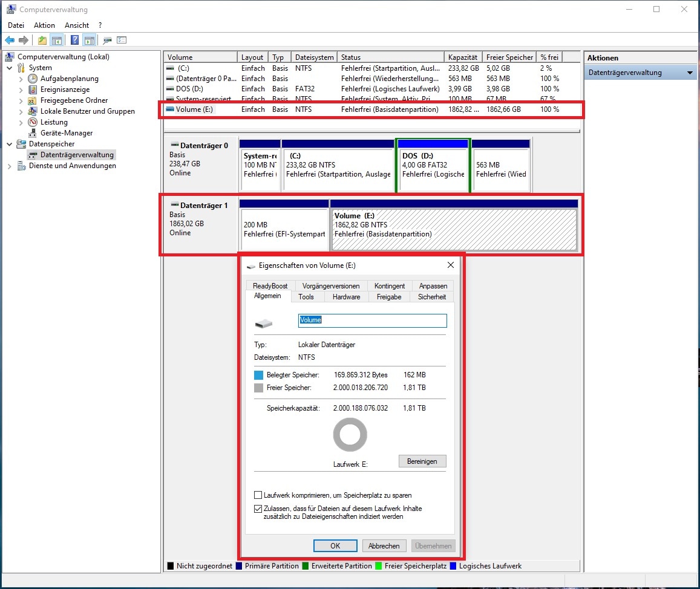Open Help with the question mark icon
The image size is (700, 589).
coord(74,40)
